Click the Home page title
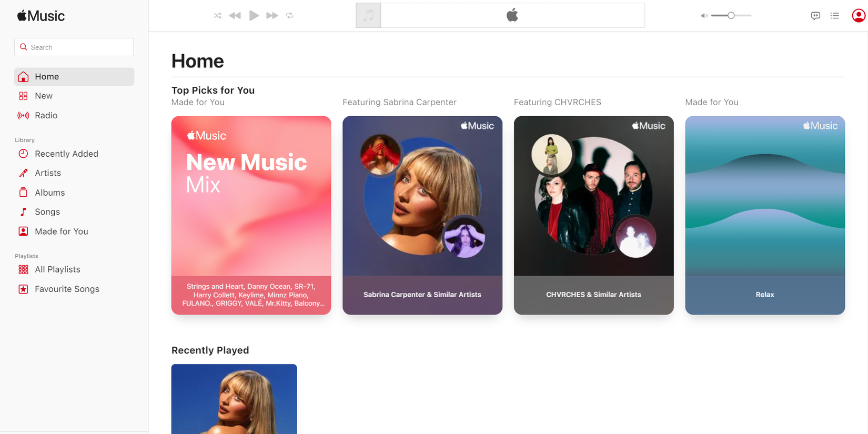 coord(198,62)
